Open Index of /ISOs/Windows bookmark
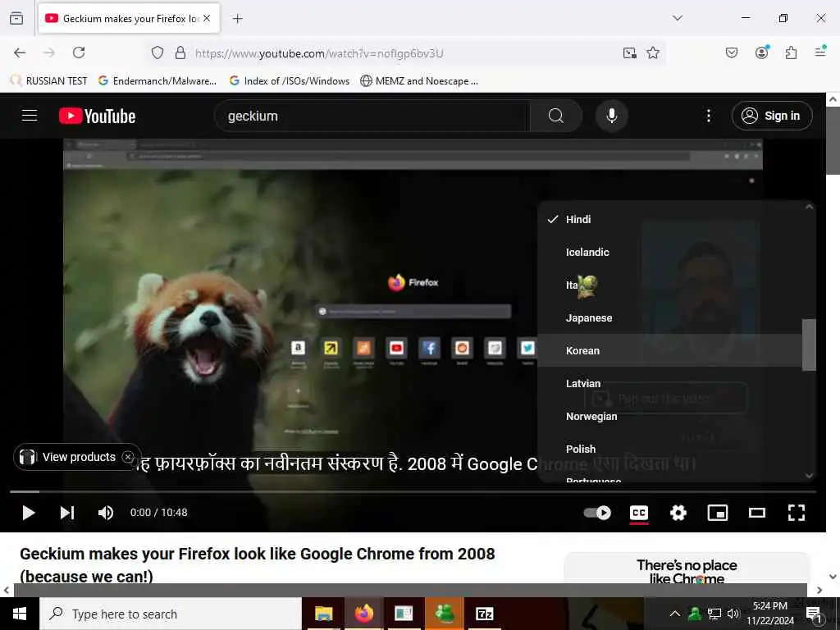 [290, 81]
